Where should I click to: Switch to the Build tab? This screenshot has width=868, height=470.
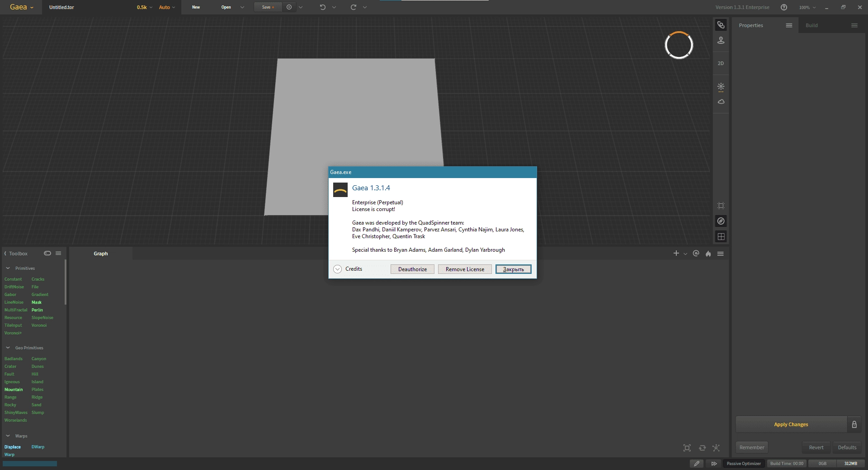click(x=811, y=25)
